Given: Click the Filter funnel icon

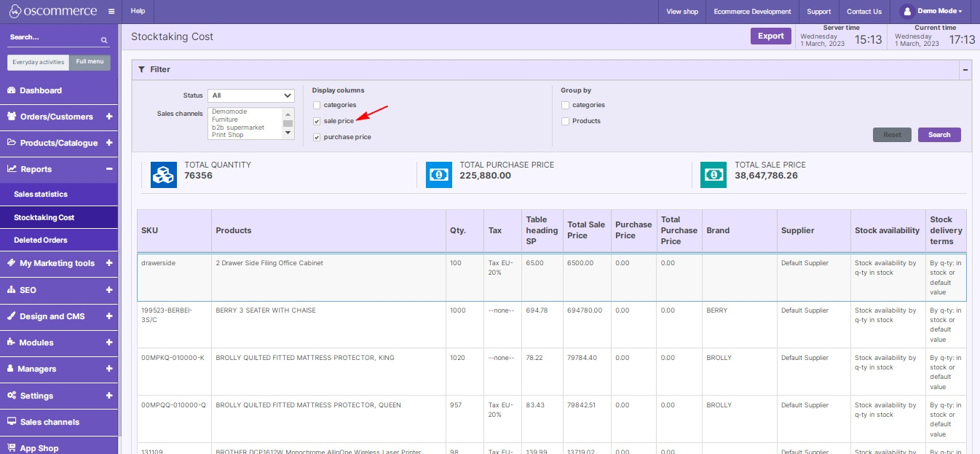Looking at the screenshot, I should (142, 69).
